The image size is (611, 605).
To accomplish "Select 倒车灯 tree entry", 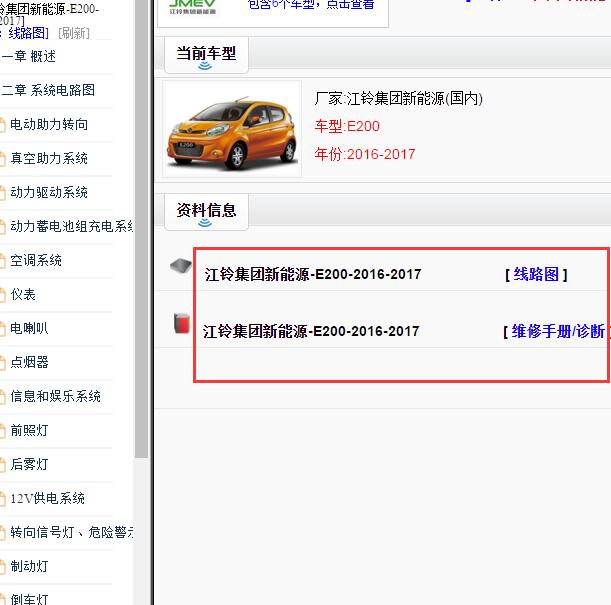I will (x=29, y=599).
